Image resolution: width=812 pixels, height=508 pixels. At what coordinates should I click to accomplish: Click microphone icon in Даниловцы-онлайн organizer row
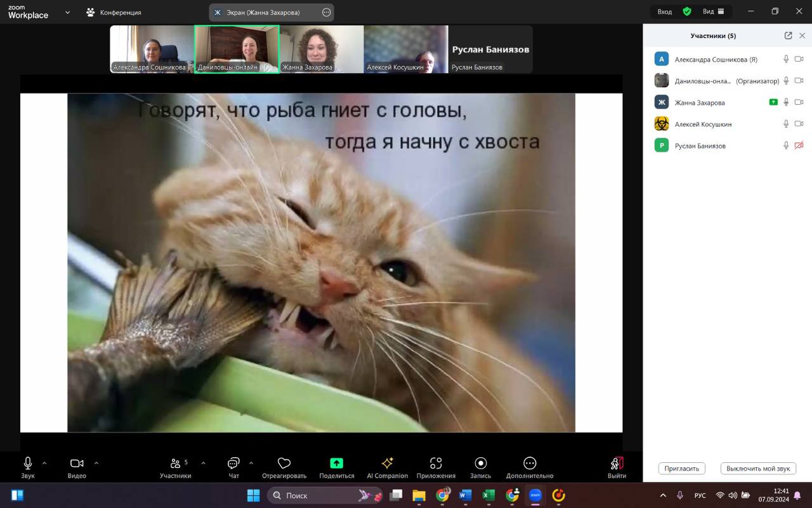point(786,81)
